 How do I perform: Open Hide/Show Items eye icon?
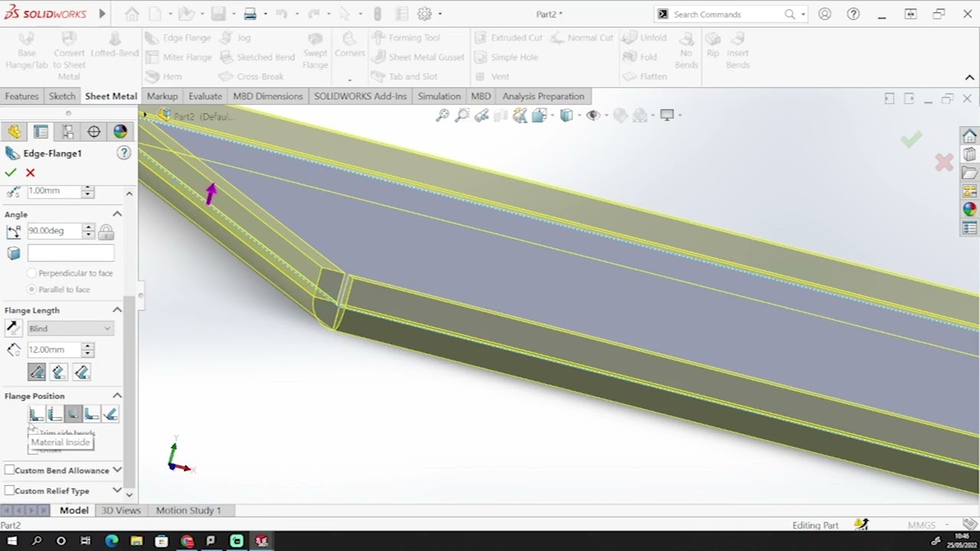coord(592,116)
